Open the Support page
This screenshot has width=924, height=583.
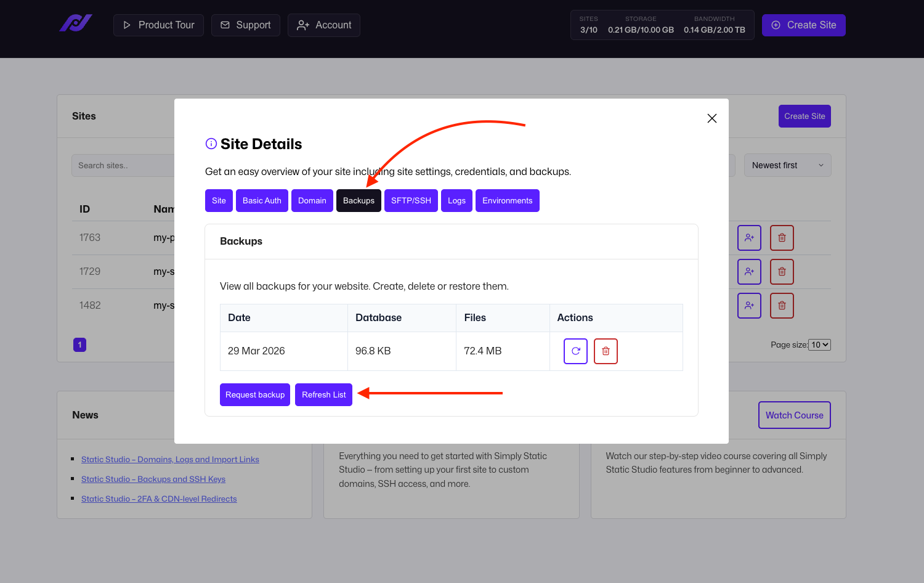[x=245, y=25]
